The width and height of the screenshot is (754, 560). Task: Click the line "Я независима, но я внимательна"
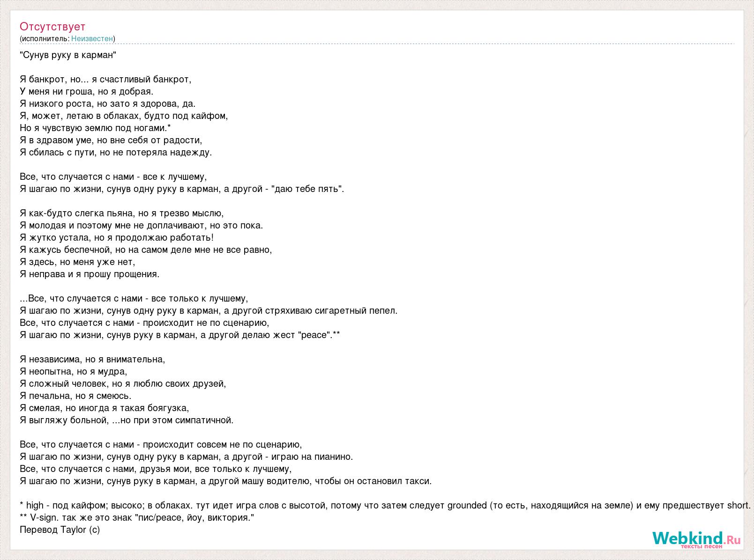tap(93, 359)
